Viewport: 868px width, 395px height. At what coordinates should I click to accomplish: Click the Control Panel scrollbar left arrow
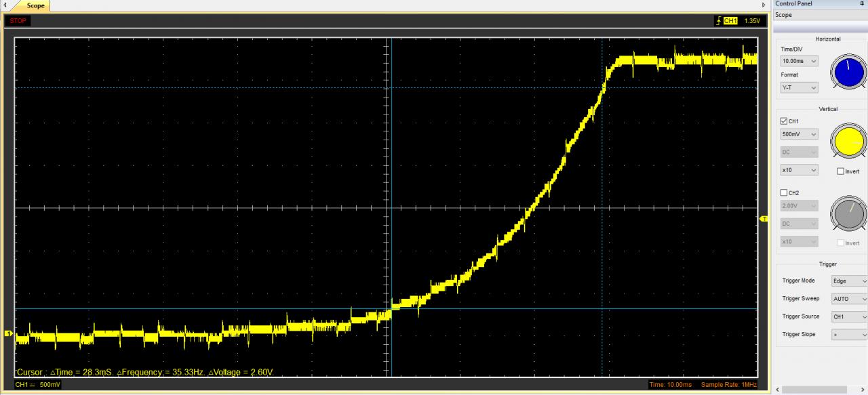(x=778, y=390)
